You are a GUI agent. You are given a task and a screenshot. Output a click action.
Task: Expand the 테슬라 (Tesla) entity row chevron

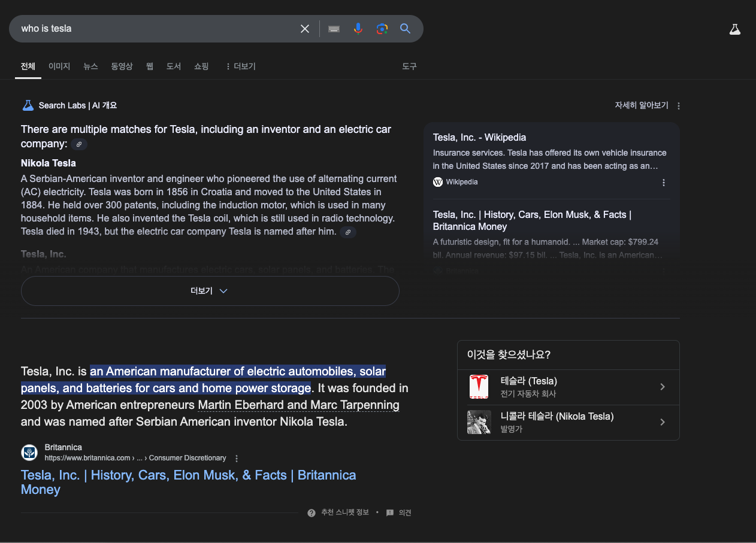pyautogui.click(x=663, y=387)
